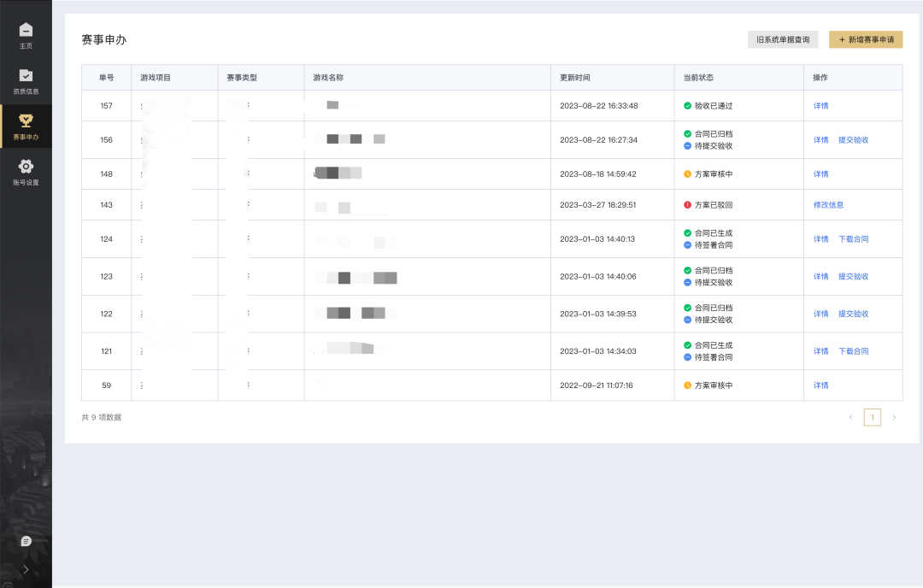
Task: Go to previous page arrow in pagination
Action: tap(850, 417)
